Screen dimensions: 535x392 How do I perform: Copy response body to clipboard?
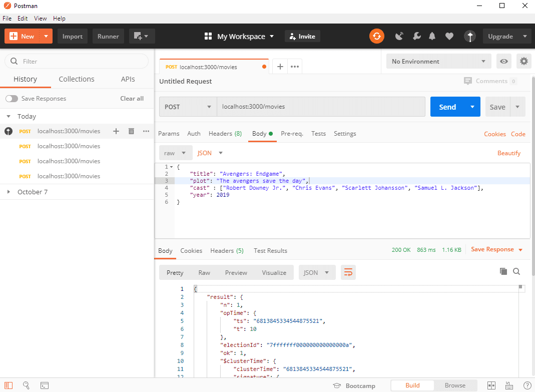point(503,271)
